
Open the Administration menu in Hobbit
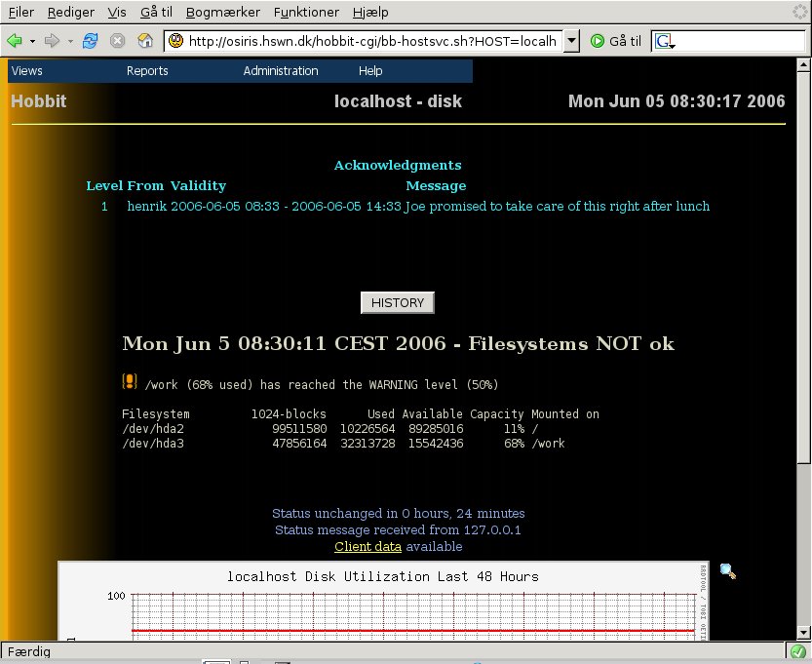click(x=281, y=71)
